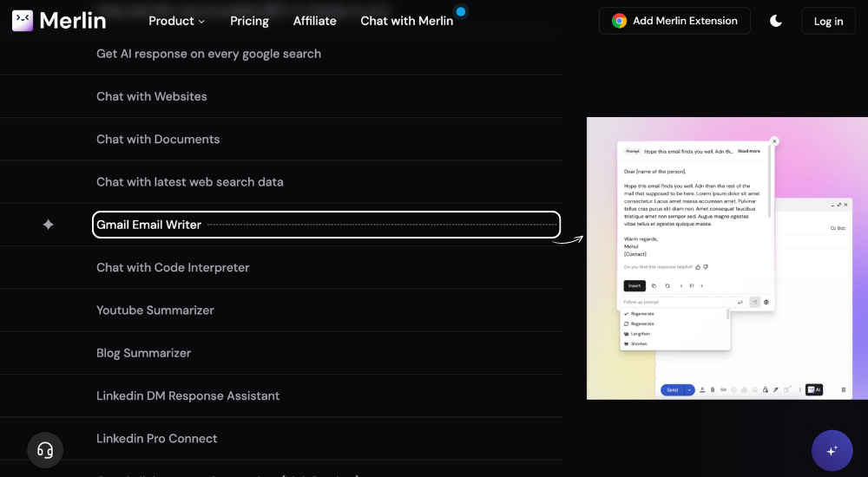This screenshot has width=868, height=477.
Task: Go to the Pricing page
Action: point(249,21)
